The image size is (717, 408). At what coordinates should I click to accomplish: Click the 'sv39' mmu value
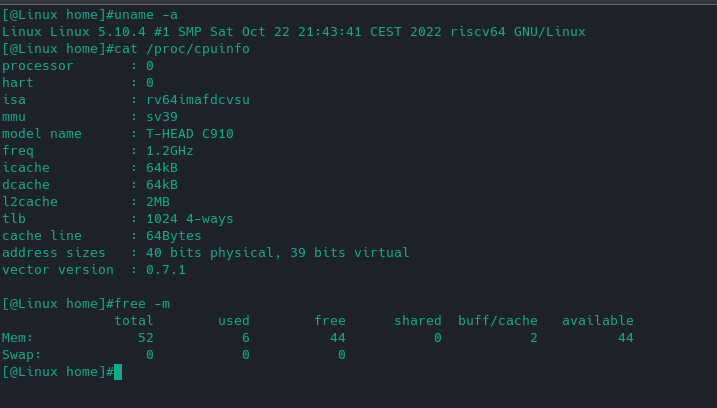[x=162, y=116]
